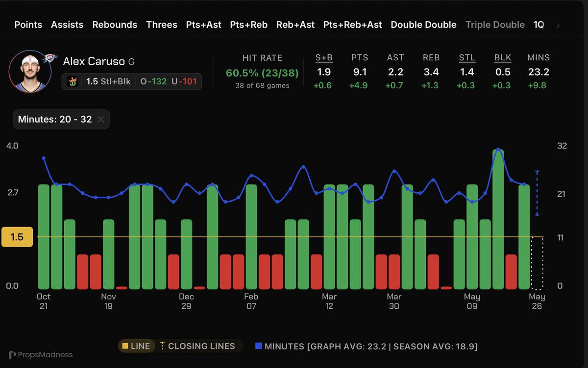
Task: Click the tallest green bar in May
Action: [x=498, y=219]
